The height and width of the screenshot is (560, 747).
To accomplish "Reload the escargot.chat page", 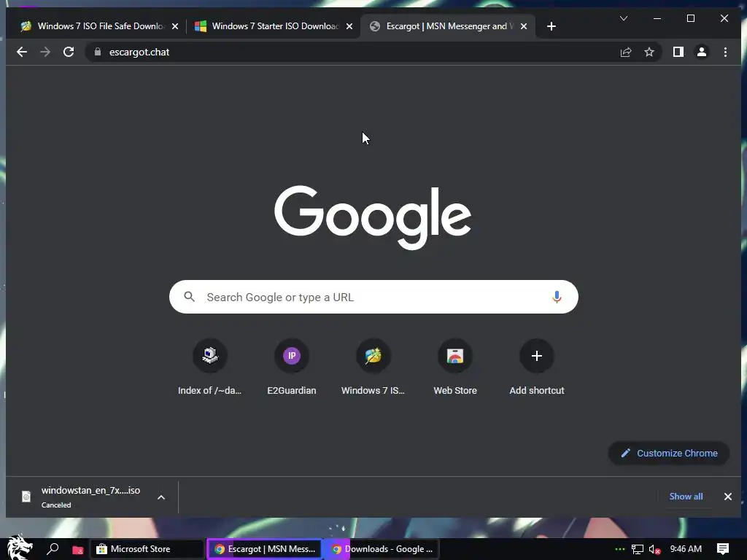I will coord(69,52).
